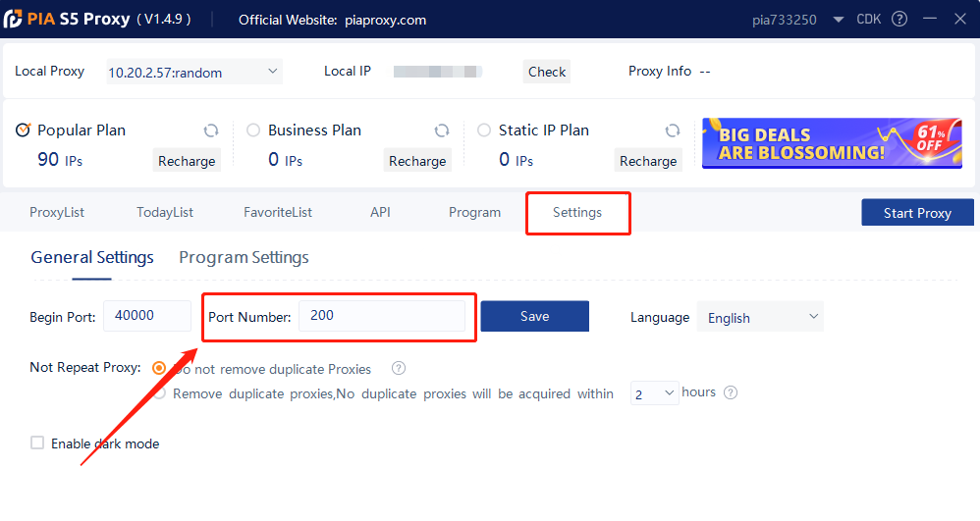Screen dimensions: 980x521
Task: Select the Business Plan radio button
Action: (x=253, y=130)
